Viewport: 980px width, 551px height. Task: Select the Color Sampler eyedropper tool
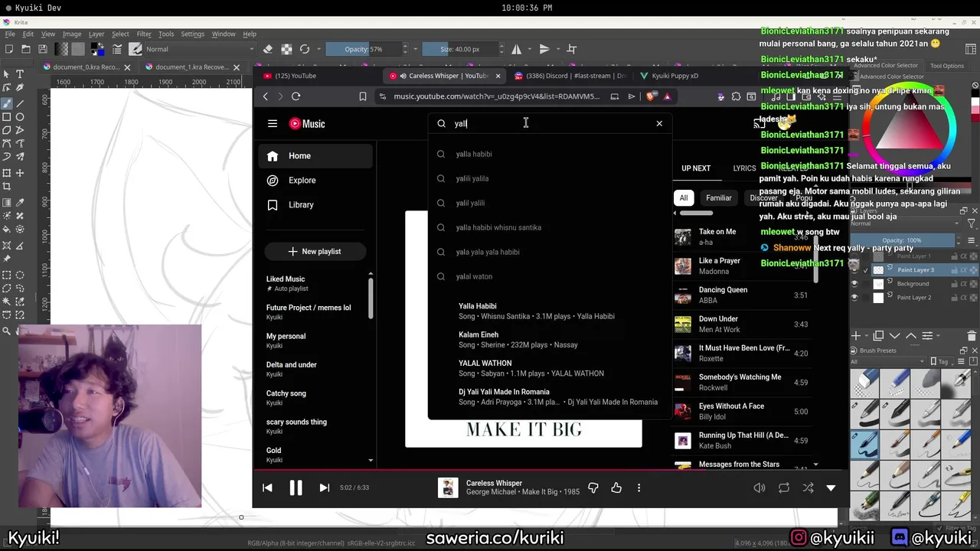(x=20, y=203)
